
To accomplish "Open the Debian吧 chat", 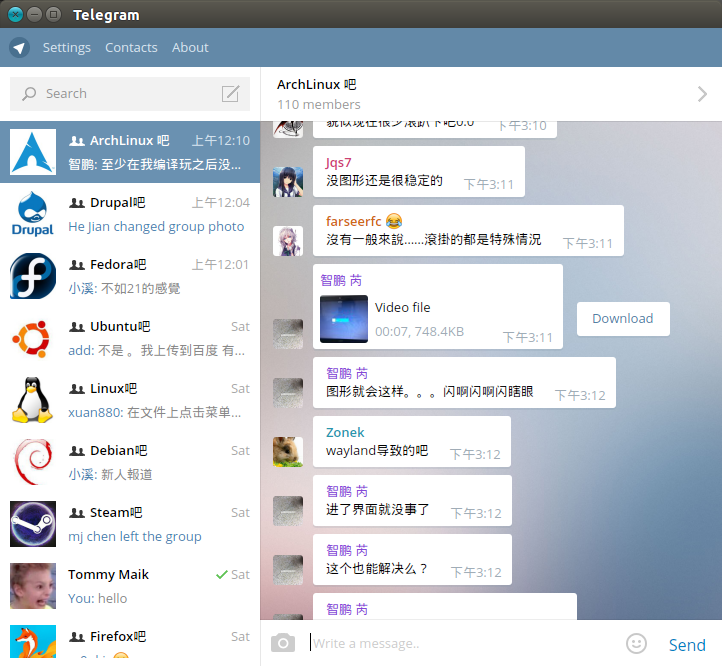I will 130,462.
